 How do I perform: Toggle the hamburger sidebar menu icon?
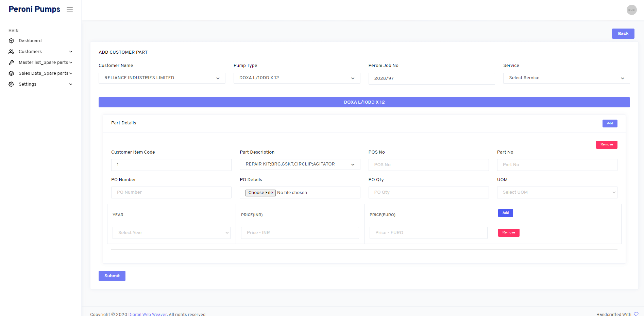pyautogui.click(x=70, y=10)
